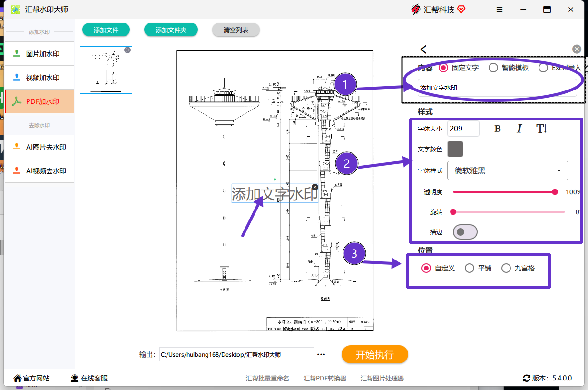588x390 pixels.
Task: Click the AI图片去水印 sidebar icon
Action: tap(17, 147)
